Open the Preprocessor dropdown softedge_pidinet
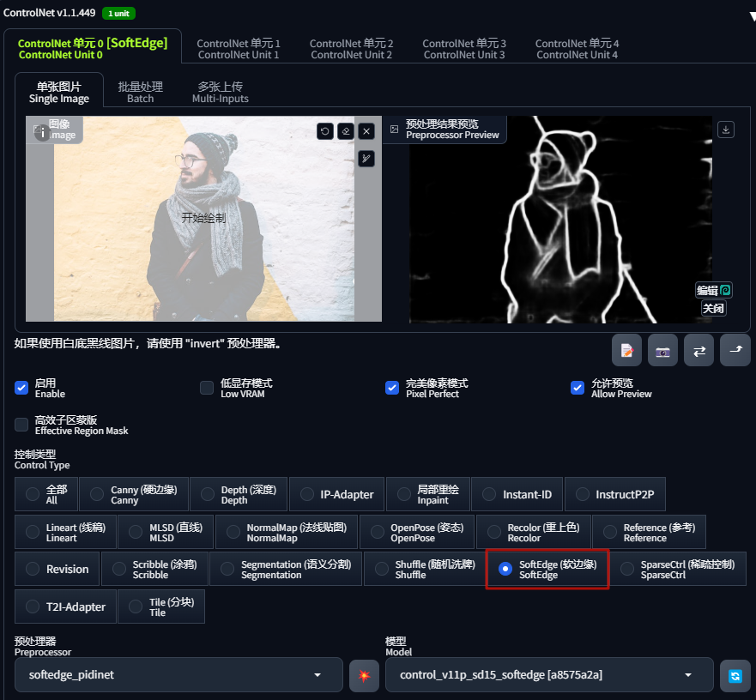 point(178,675)
